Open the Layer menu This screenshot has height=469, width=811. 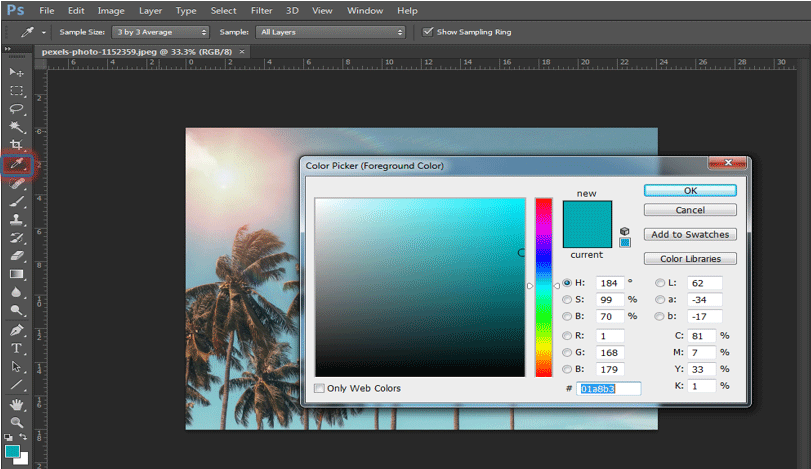[150, 10]
